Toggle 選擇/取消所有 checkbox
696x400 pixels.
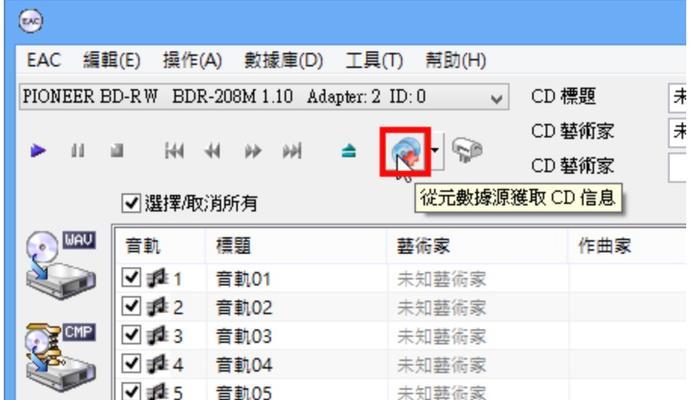[131, 203]
